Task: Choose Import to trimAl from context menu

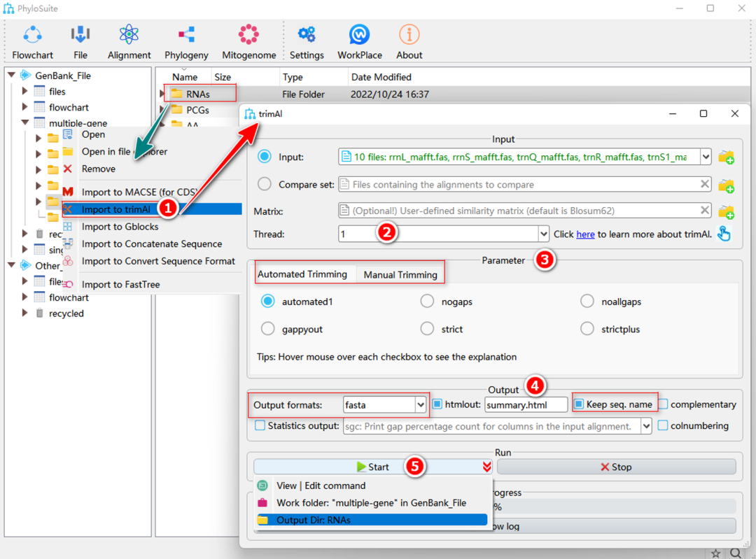Action: click(x=152, y=209)
